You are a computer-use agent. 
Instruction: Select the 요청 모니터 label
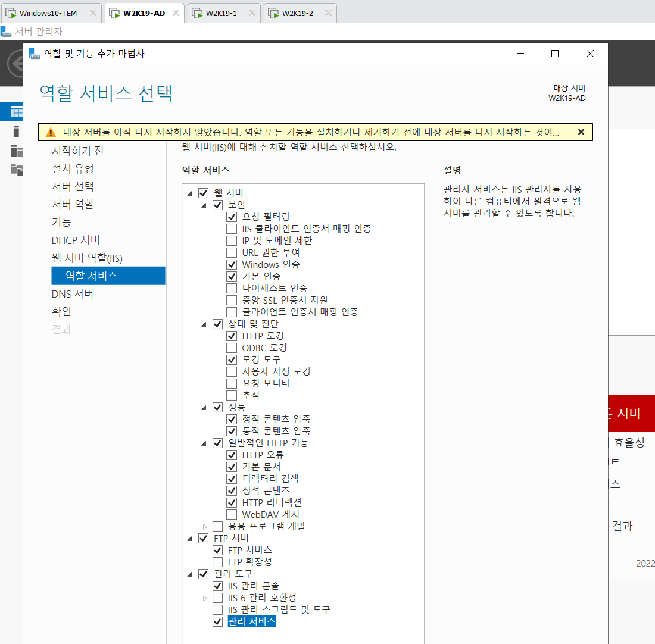266,383
